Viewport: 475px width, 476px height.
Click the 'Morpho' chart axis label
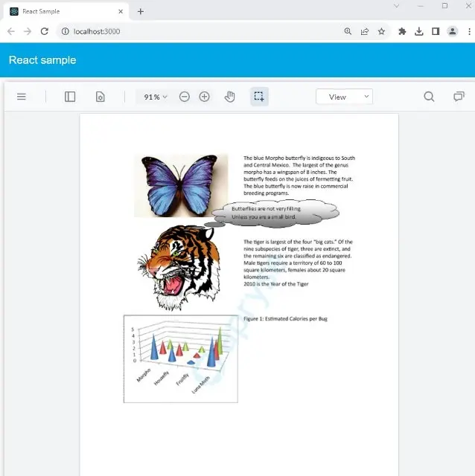[x=144, y=375]
